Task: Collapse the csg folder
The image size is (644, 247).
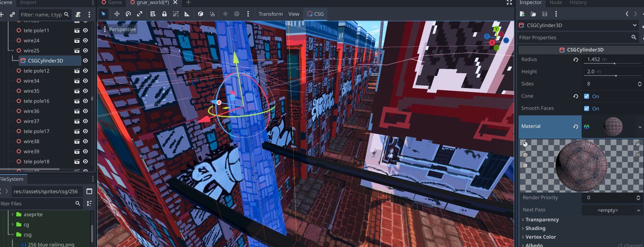Action: pyautogui.click(x=12, y=235)
